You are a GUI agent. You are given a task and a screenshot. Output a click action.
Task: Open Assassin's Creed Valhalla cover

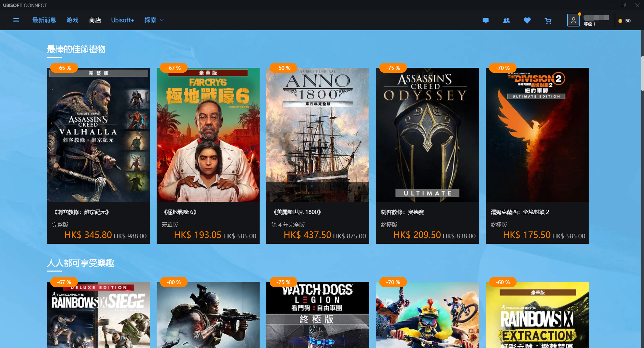click(98, 135)
